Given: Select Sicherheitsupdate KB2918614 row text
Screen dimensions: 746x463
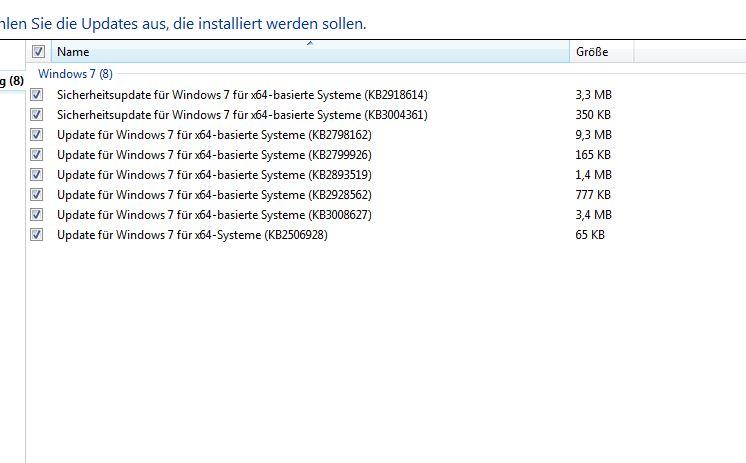Looking at the screenshot, I should point(242,95).
